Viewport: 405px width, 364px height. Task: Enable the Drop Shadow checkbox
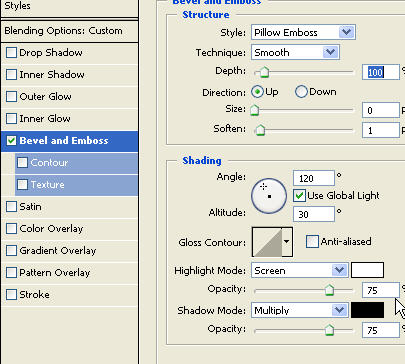click(x=11, y=53)
